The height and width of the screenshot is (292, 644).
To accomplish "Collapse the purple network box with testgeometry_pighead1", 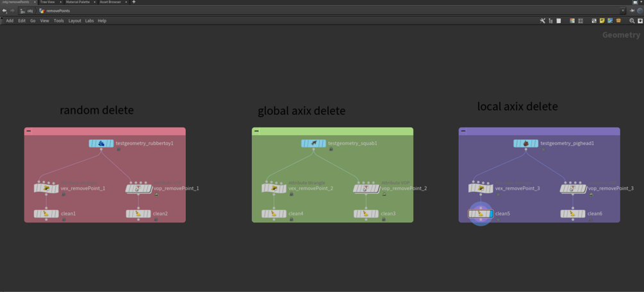I will pyautogui.click(x=463, y=131).
